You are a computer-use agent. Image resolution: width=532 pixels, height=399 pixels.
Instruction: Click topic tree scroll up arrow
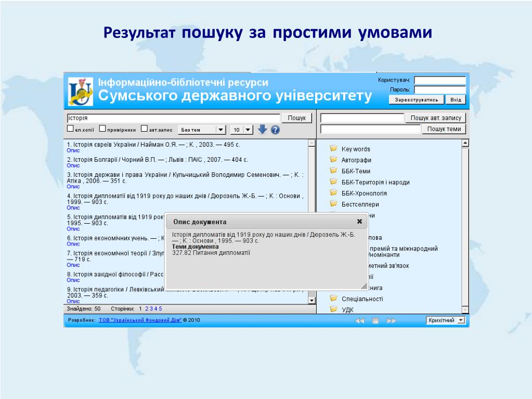(465, 143)
